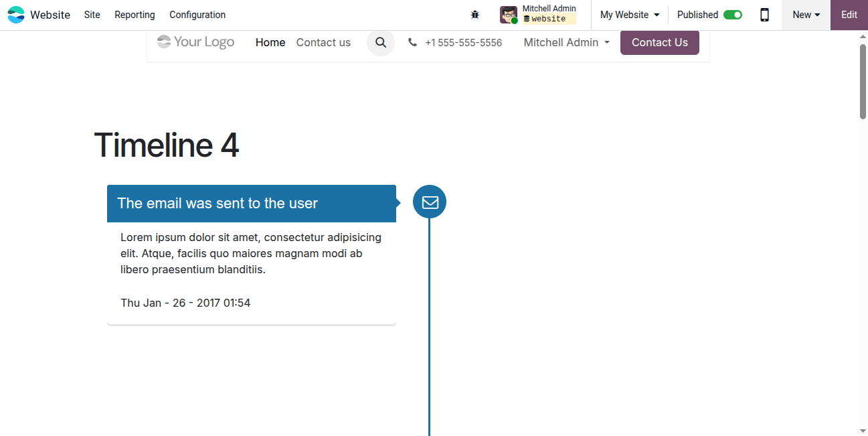This screenshot has height=436, width=868.
Task: Click the Website app title
Action: coord(50,15)
